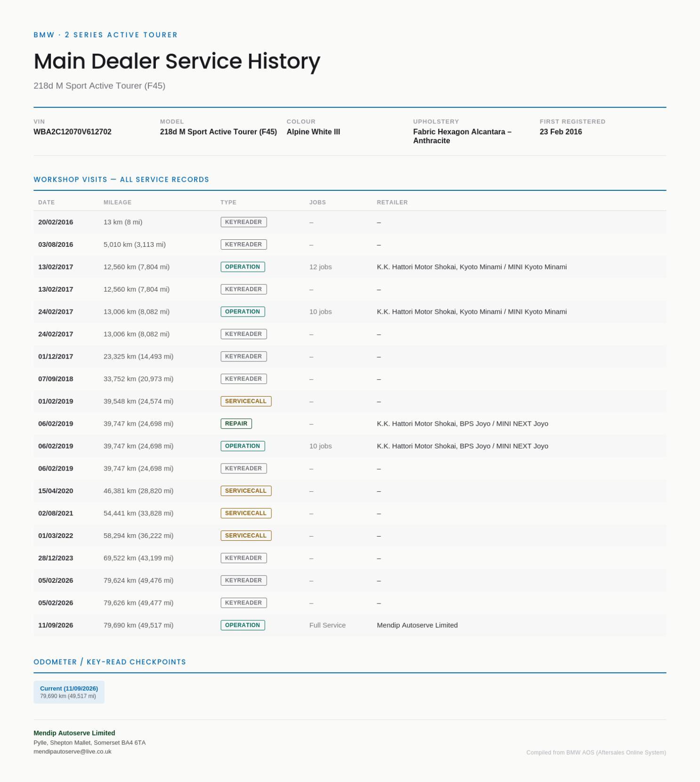
Task: Select the date cell 28/12/2023
Action: [x=56, y=558]
